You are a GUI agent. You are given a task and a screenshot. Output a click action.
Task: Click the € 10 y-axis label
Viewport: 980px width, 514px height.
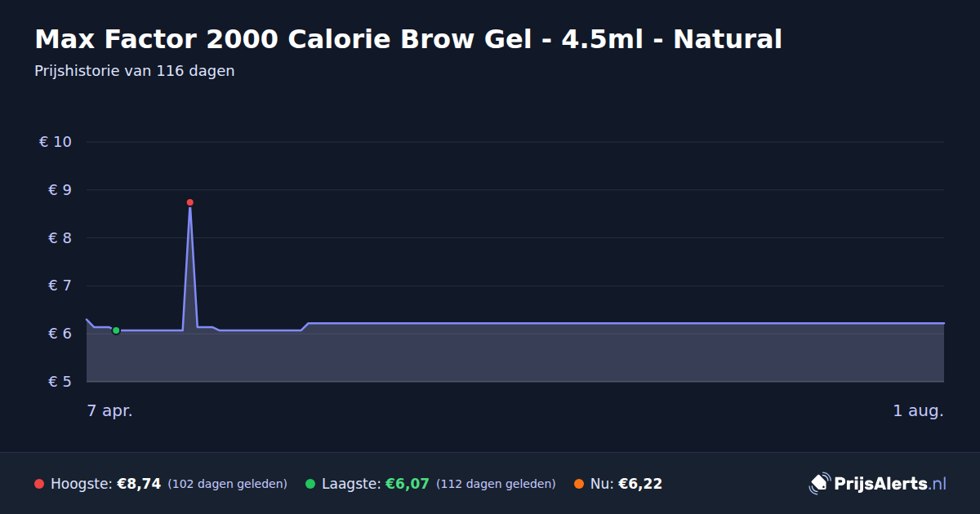point(56,142)
